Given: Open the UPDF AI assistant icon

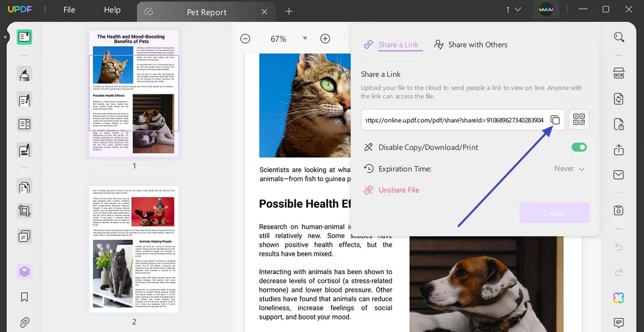Looking at the screenshot, I should click(x=619, y=297).
